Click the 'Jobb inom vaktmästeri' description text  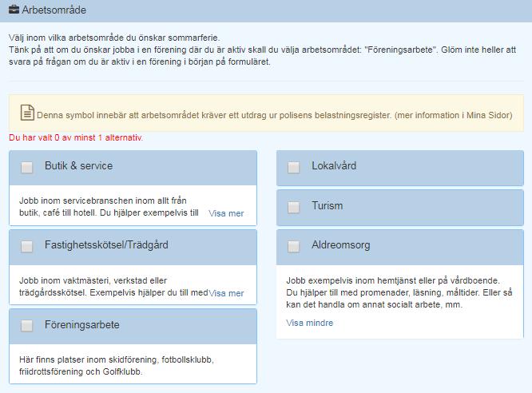pos(113,287)
